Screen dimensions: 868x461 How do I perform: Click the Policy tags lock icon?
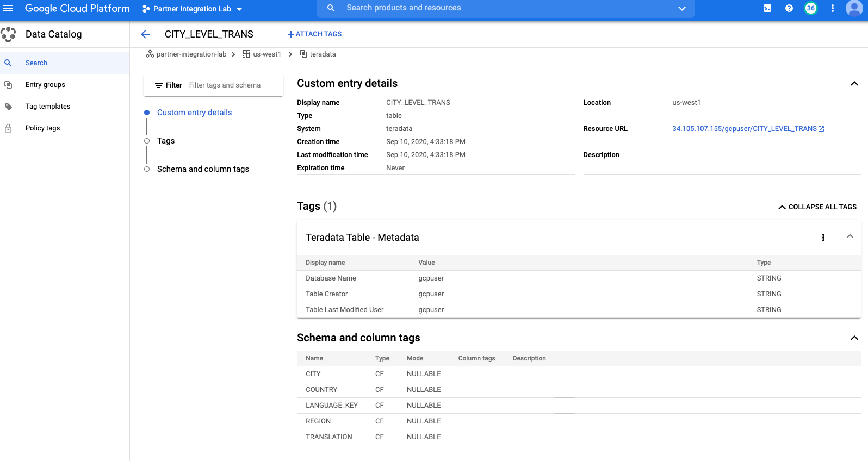point(8,128)
